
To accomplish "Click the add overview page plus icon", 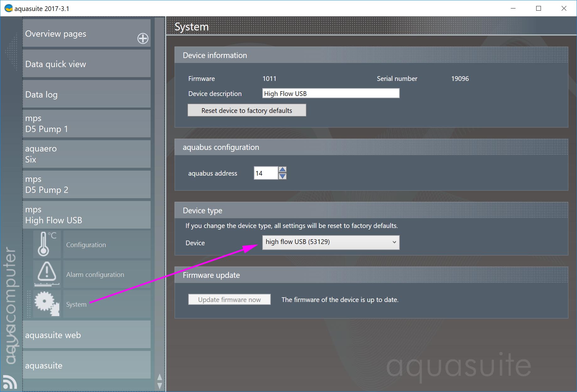I will [x=143, y=38].
